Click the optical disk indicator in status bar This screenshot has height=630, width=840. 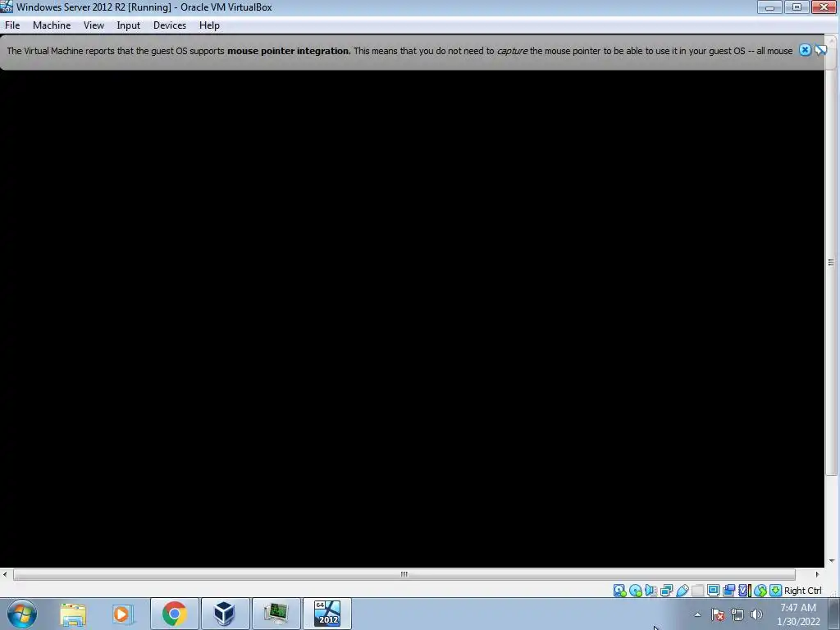pos(636,591)
